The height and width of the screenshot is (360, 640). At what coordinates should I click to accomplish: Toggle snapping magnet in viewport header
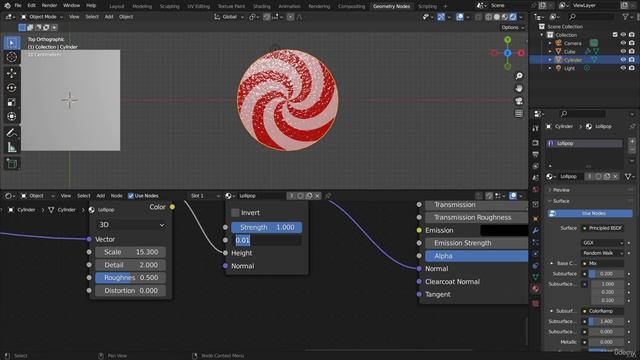click(x=267, y=17)
